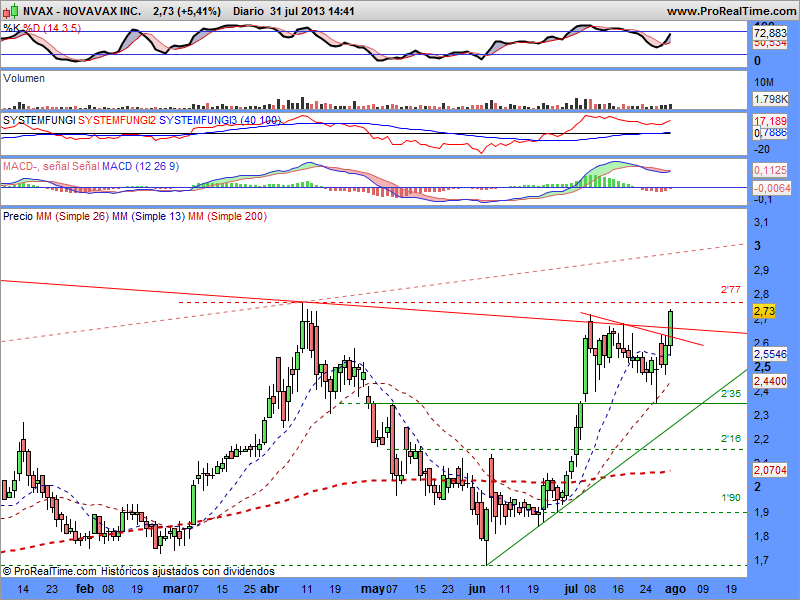Click the may07 date axis label

click(x=379, y=589)
